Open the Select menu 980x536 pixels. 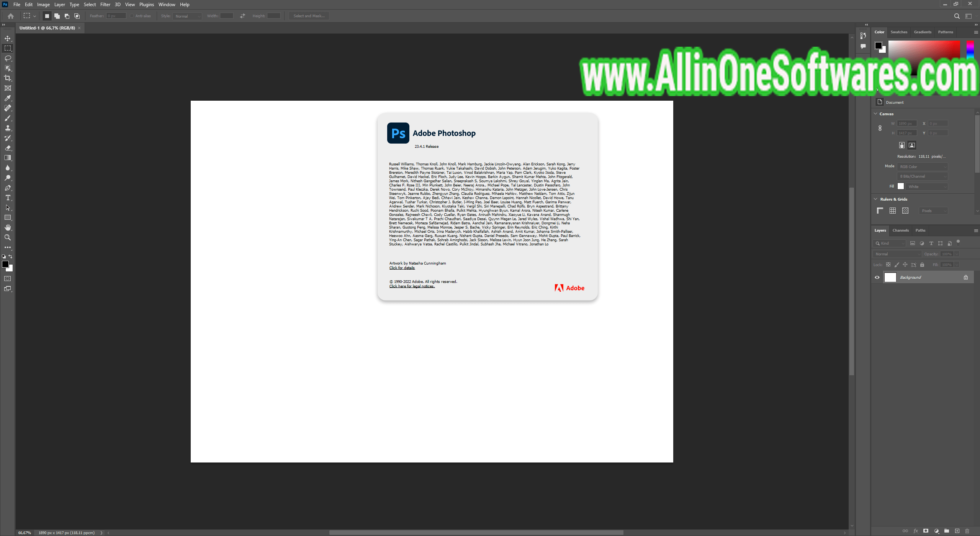pyautogui.click(x=89, y=5)
